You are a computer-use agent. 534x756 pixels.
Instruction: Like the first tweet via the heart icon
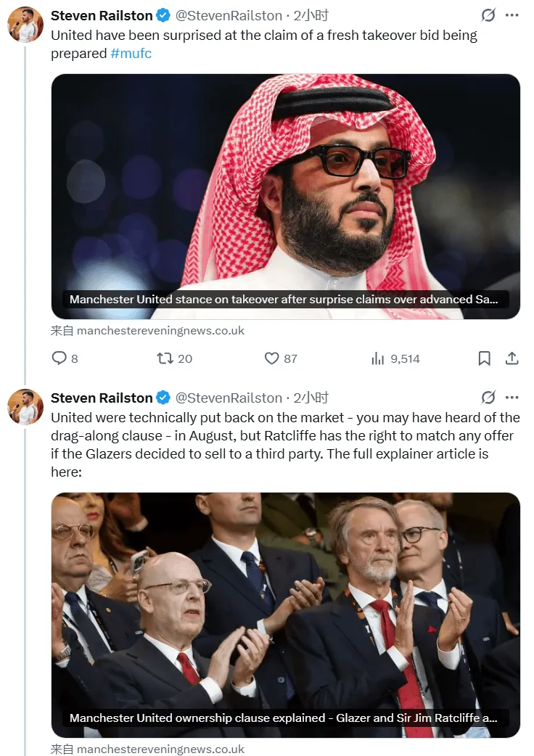(272, 358)
